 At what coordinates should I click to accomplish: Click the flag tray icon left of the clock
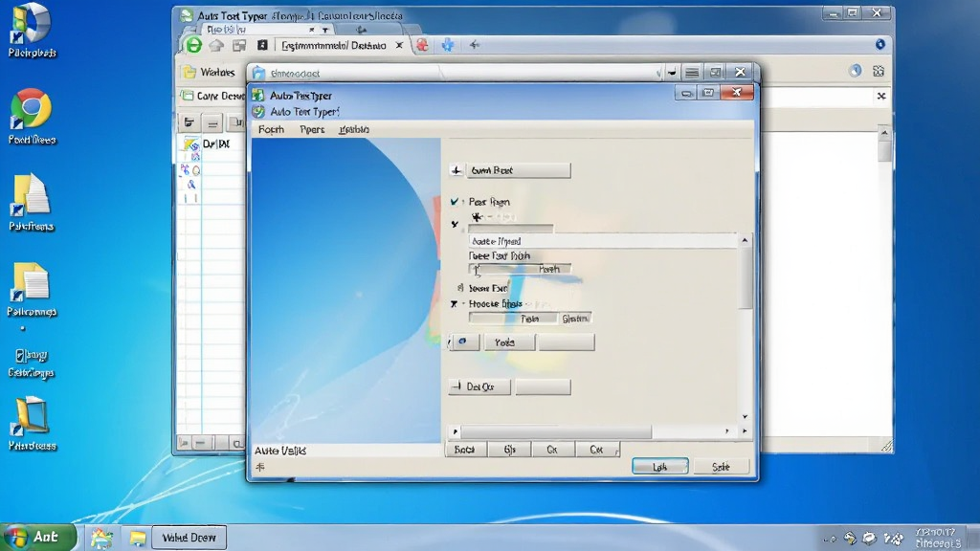click(895, 538)
